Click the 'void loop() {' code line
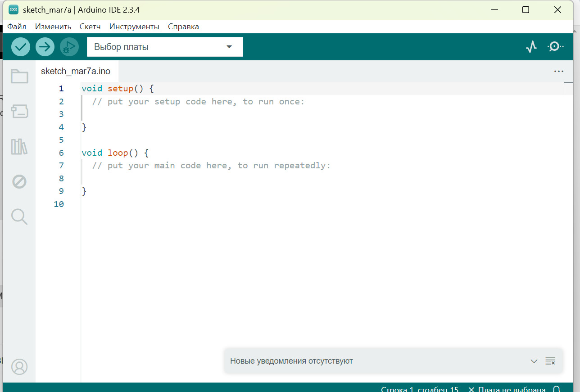Screen dimensions: 580x392 coord(115,153)
